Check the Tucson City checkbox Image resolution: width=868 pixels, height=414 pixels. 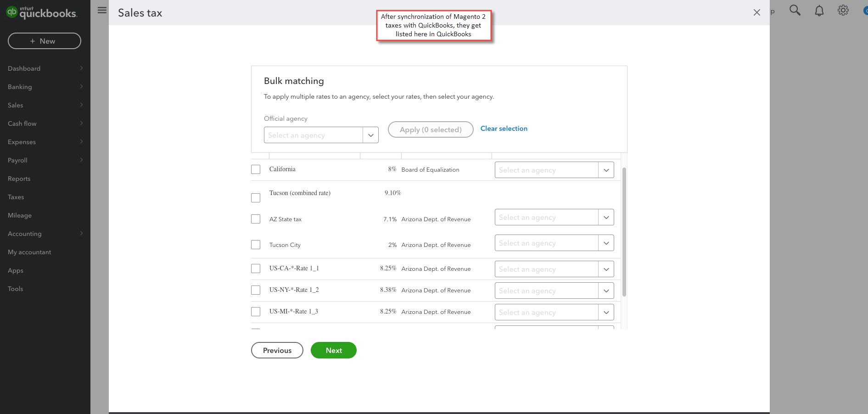click(256, 245)
